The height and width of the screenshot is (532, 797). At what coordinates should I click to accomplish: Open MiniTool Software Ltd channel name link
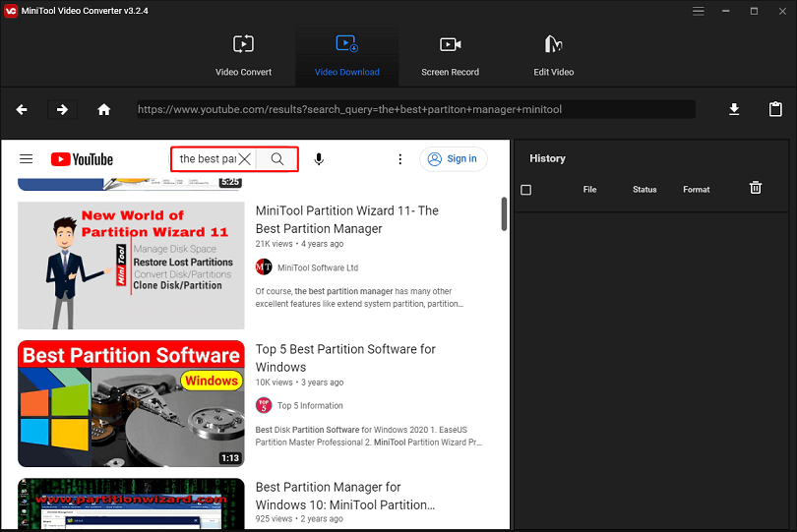click(318, 267)
